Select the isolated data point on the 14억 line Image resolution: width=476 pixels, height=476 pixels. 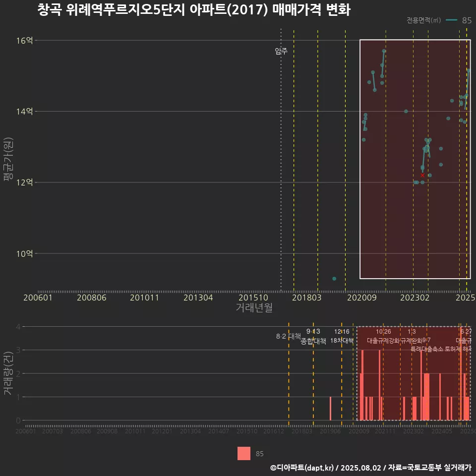pos(406,112)
